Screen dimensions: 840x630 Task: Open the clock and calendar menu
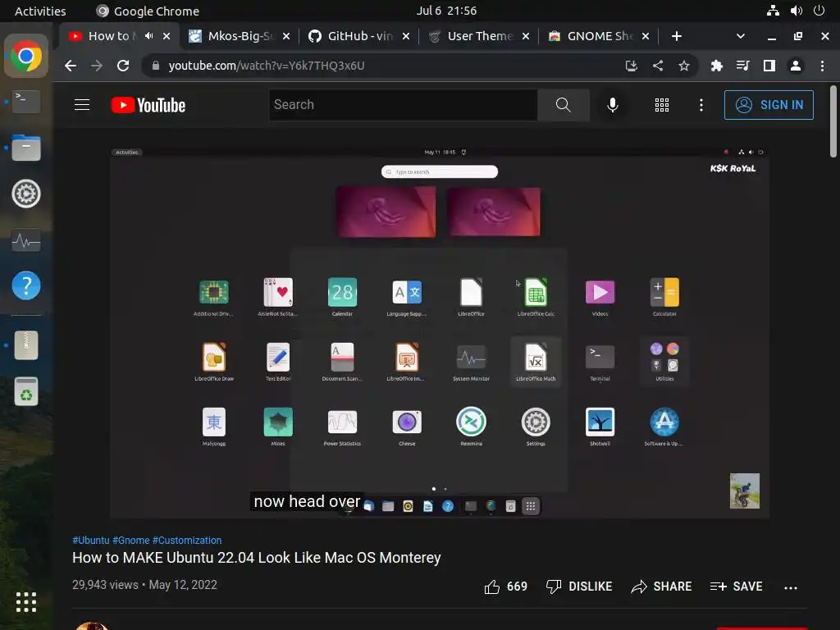446,11
